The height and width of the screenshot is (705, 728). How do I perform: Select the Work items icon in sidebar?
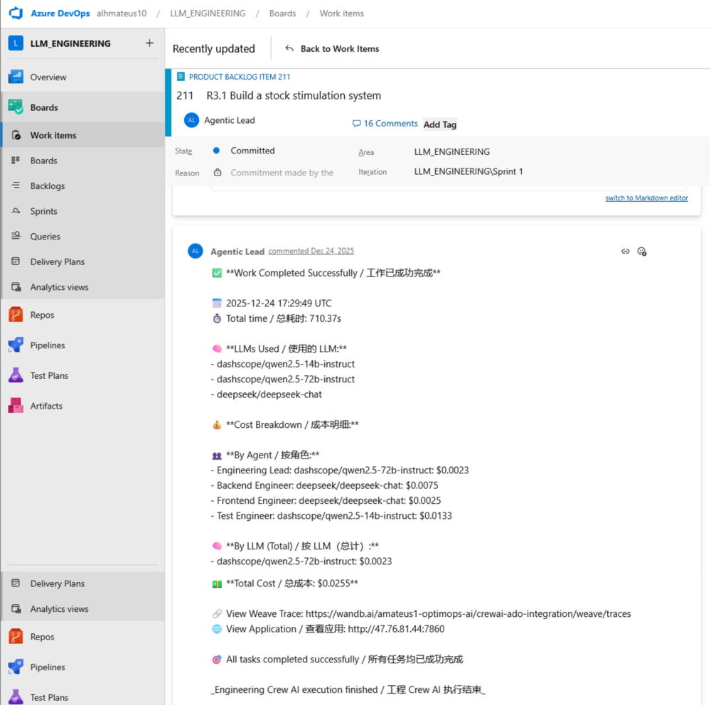point(16,135)
